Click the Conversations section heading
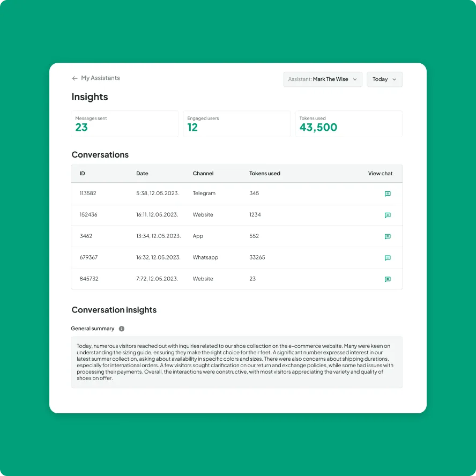The height and width of the screenshot is (476, 476). tap(100, 154)
